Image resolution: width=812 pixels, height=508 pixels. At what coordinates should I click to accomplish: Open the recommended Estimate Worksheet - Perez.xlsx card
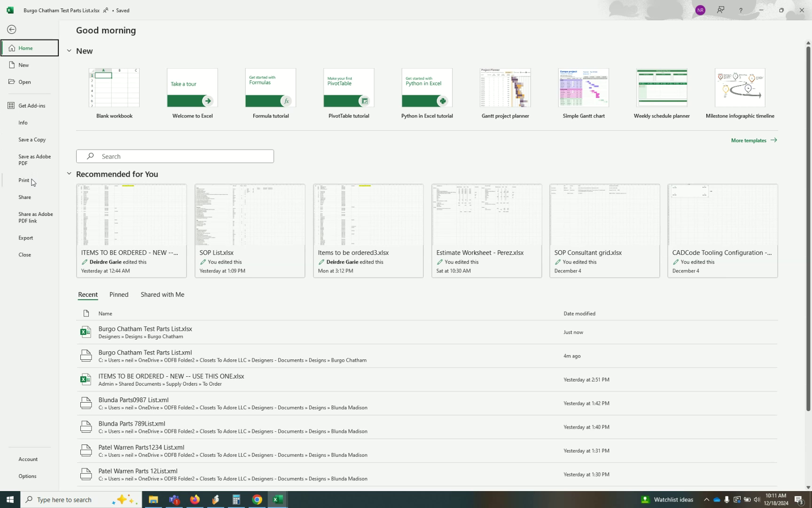pos(487,231)
